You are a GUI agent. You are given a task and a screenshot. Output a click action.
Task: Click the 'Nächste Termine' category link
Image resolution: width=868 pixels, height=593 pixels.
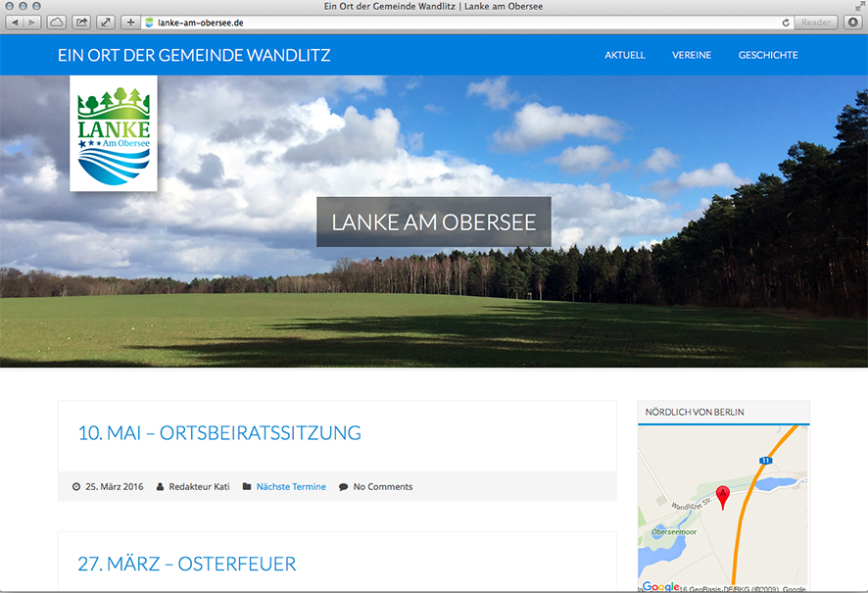(x=291, y=486)
